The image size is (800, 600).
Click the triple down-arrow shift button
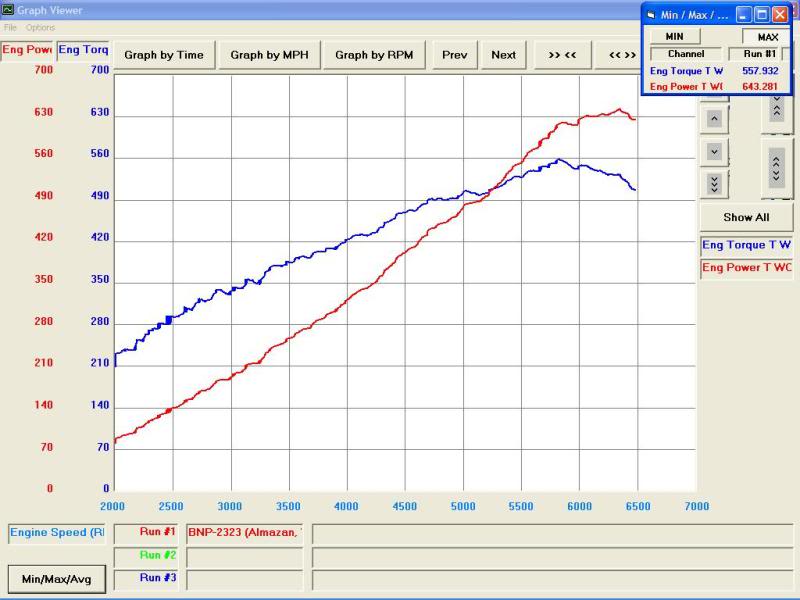[x=714, y=184]
